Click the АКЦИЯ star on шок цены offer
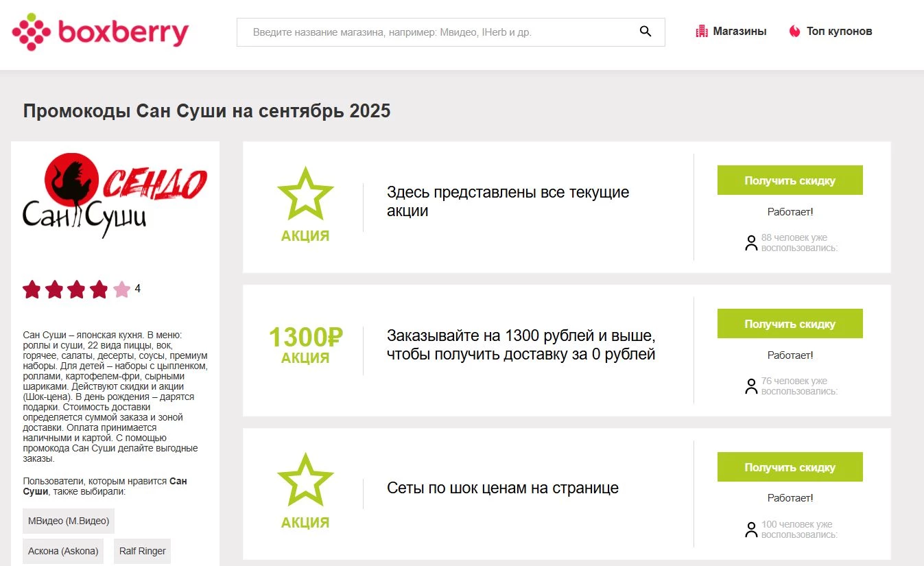924x566 pixels. (305, 480)
